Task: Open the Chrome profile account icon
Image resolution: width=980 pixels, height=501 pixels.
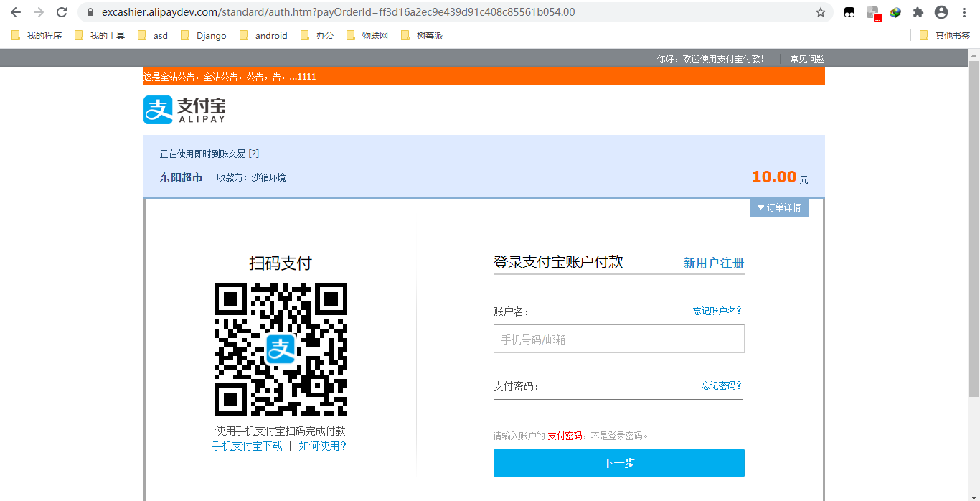Action: click(941, 12)
